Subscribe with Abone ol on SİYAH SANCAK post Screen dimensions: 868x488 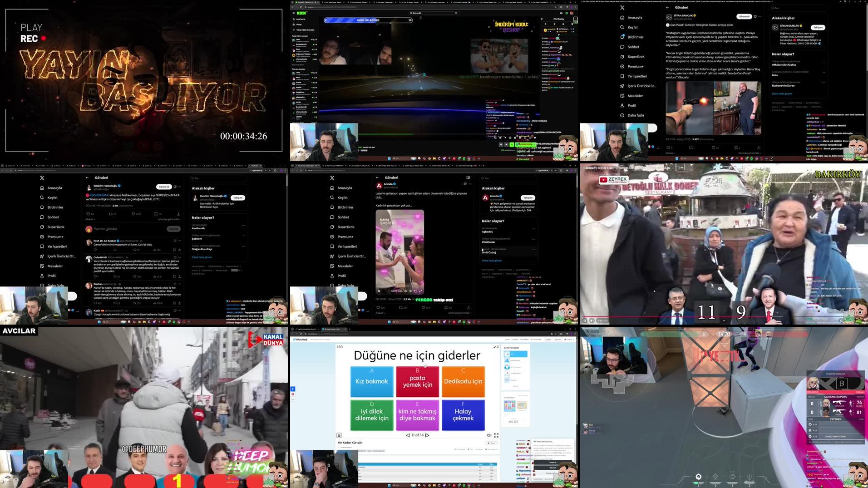[x=745, y=17]
